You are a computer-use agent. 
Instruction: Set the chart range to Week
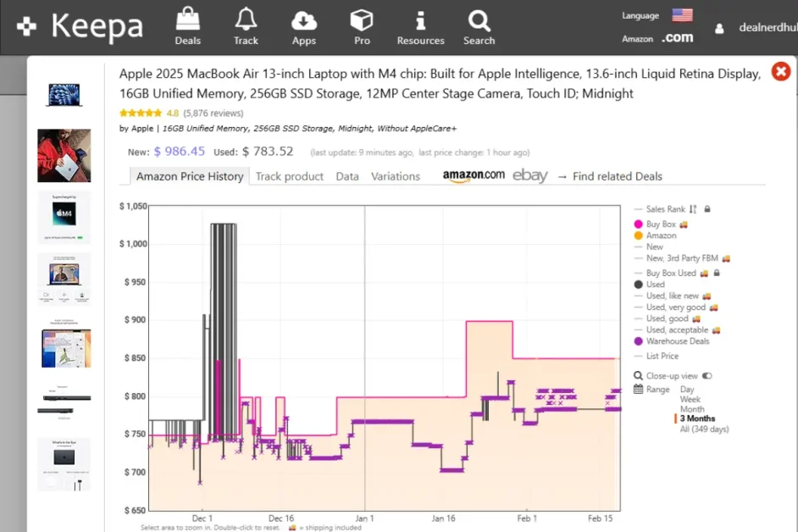(691, 398)
